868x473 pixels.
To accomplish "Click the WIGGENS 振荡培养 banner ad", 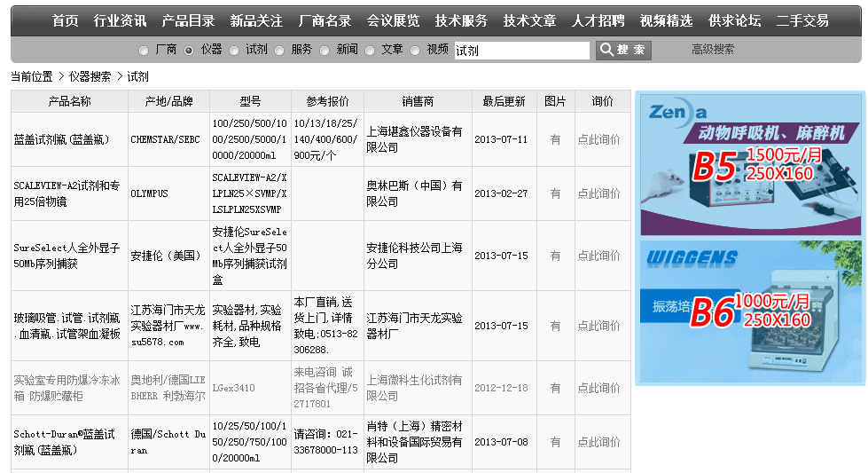I will pos(751,311).
